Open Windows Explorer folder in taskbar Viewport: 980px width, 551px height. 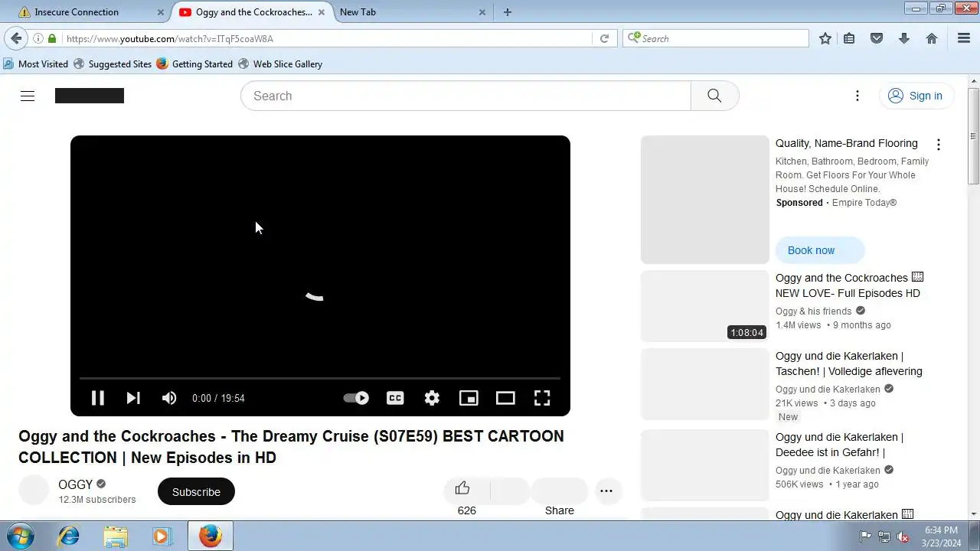pyautogui.click(x=116, y=536)
